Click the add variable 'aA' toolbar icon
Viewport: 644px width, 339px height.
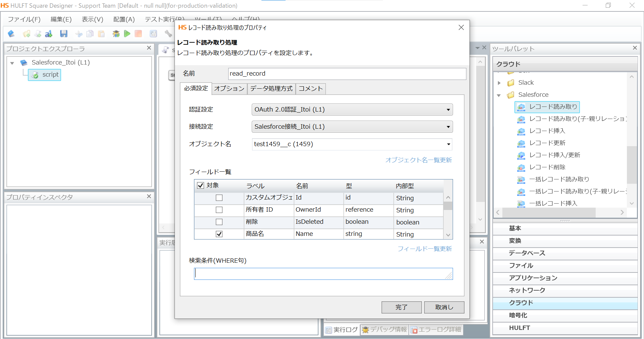click(49, 34)
